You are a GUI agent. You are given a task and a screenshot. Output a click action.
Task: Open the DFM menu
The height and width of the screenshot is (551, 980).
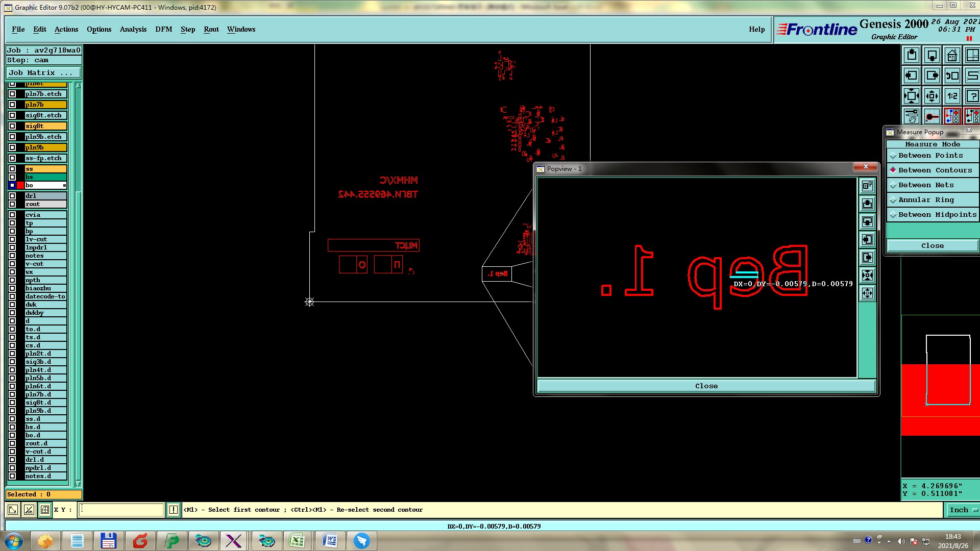[x=163, y=30]
